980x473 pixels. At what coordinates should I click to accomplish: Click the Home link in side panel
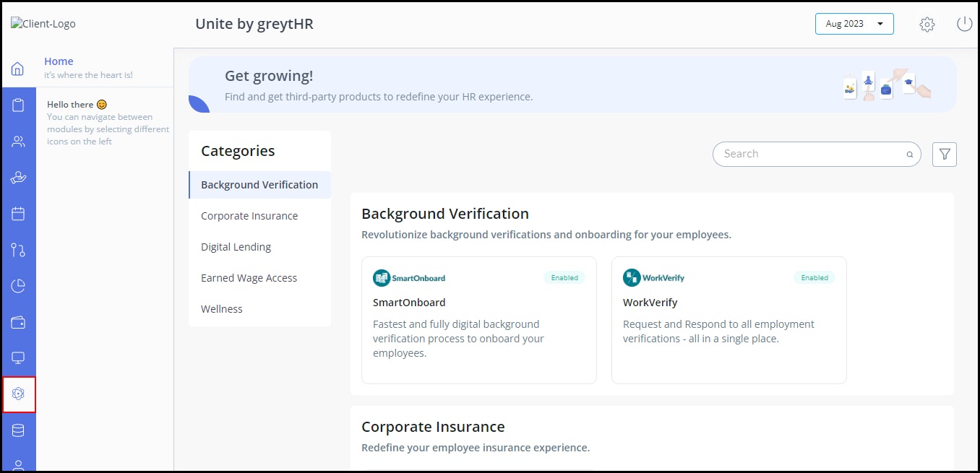[59, 61]
